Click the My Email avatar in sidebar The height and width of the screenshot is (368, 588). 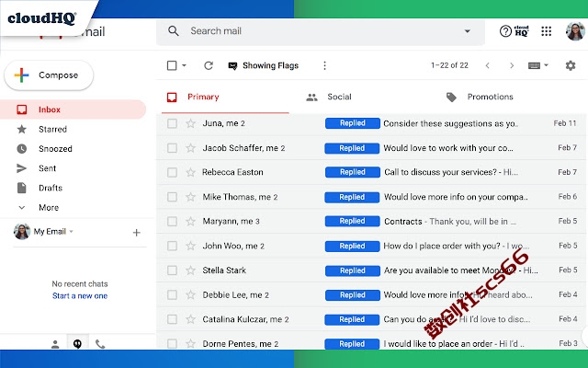pos(22,231)
